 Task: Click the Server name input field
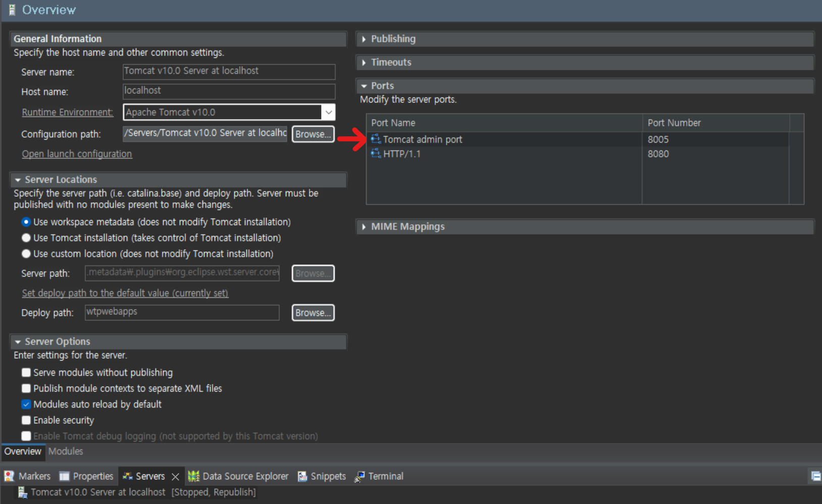pos(229,72)
